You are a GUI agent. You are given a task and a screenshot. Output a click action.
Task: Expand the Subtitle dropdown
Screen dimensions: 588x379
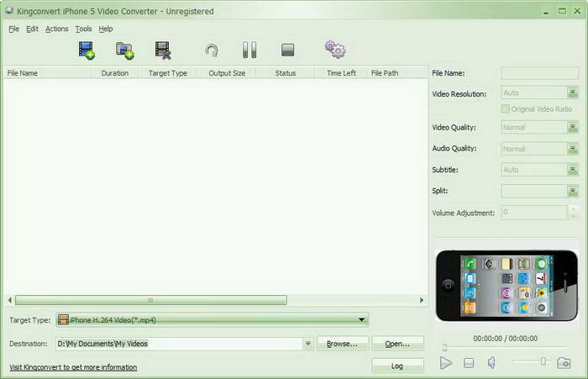pyautogui.click(x=573, y=170)
